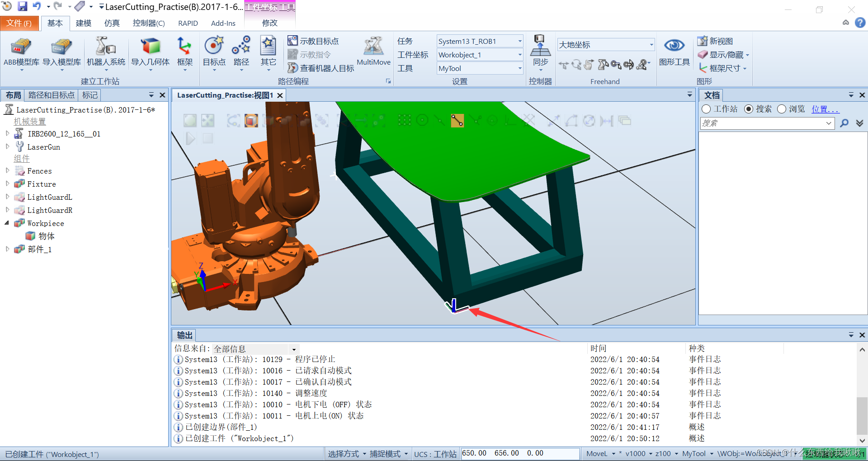Expand the 文档 search options chevron
The width and height of the screenshot is (868, 461).
pos(860,123)
